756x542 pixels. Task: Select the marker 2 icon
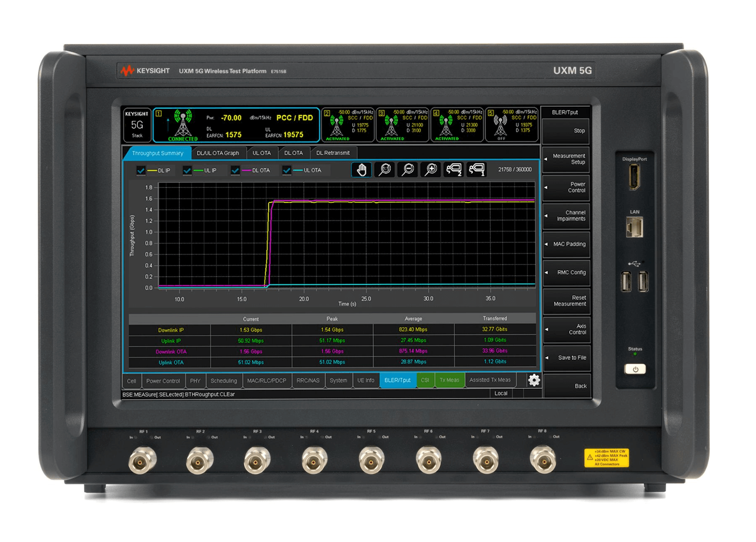[x=454, y=170]
